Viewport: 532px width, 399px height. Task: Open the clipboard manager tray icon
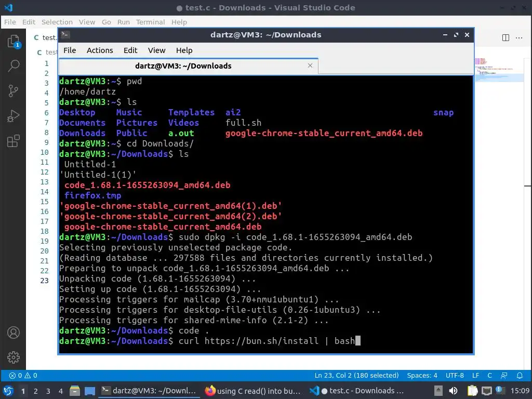[472, 391]
